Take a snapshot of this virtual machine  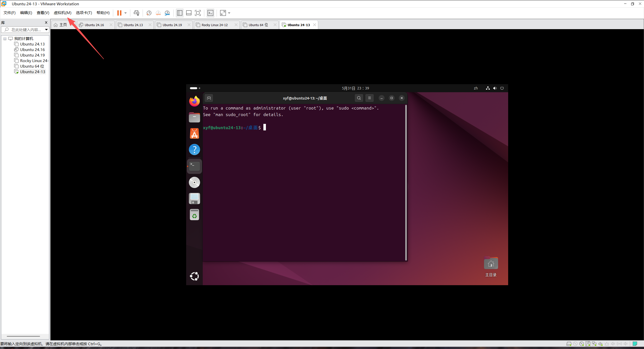coord(149,13)
